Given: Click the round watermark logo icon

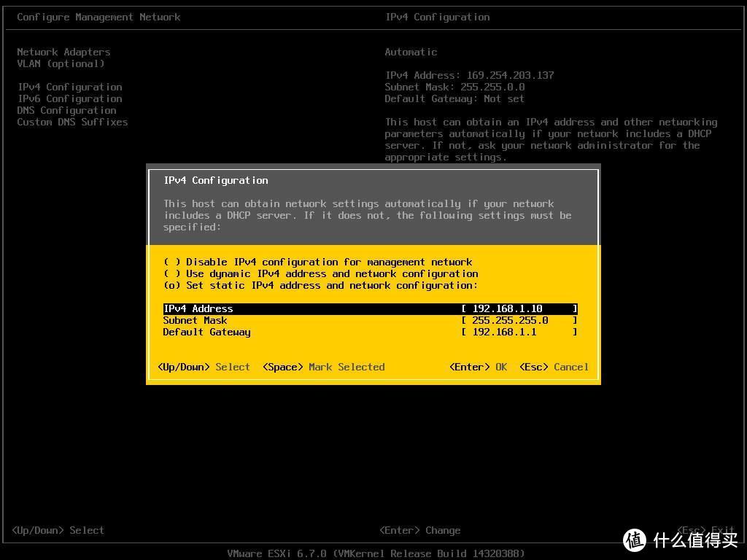Looking at the screenshot, I should (635, 540).
